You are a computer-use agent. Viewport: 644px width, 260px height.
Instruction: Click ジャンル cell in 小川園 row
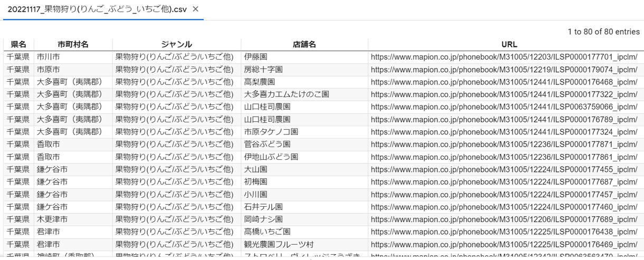[176, 195]
